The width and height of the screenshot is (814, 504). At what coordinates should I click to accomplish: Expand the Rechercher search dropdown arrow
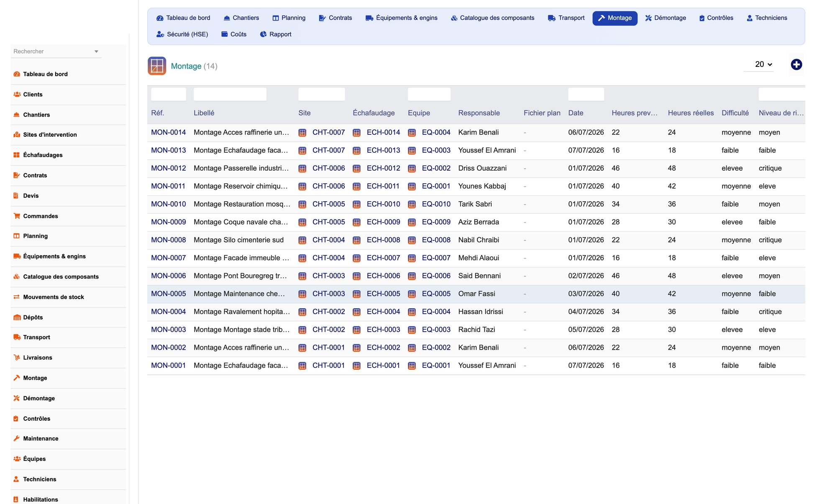coord(96,51)
